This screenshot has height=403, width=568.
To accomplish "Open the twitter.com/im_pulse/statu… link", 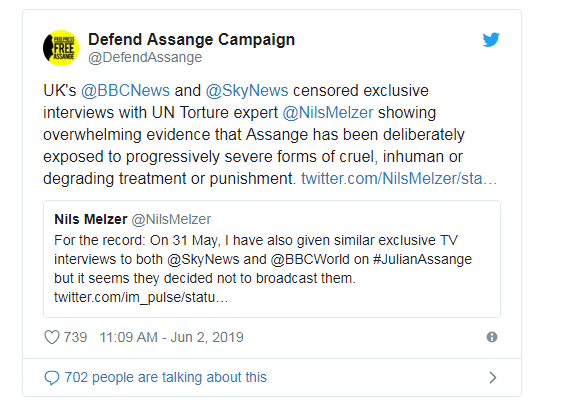I will (141, 297).
